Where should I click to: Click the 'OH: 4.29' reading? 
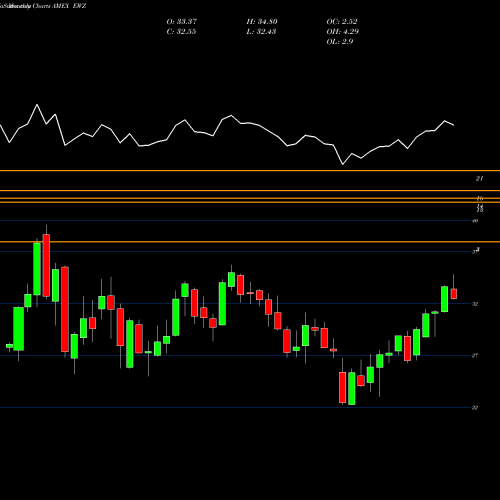pyautogui.click(x=343, y=32)
